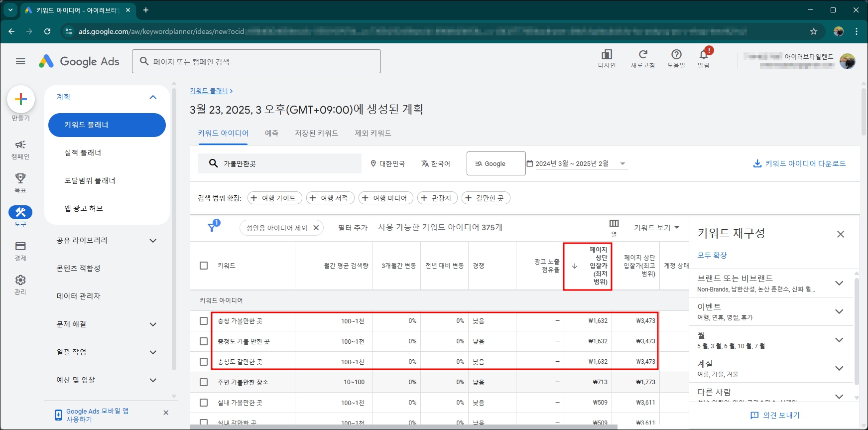Select 키워드 플래너 in the sidebar
The image size is (868, 430).
pos(107,125)
